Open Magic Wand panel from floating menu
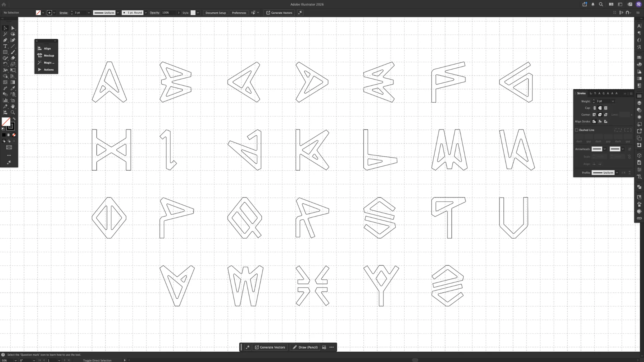The image size is (644, 362). coord(46,63)
